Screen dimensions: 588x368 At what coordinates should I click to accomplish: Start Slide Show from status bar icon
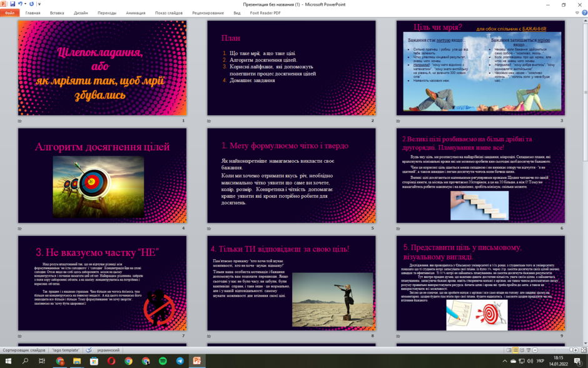click(x=529, y=350)
